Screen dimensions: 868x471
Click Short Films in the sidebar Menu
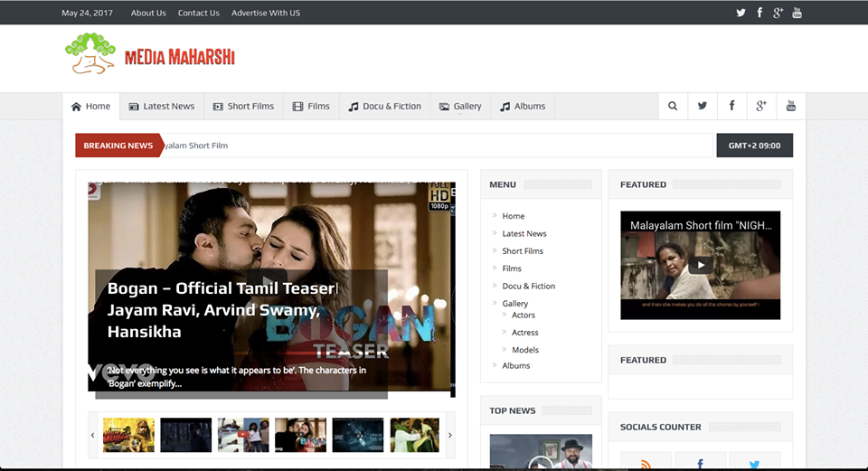[523, 250]
